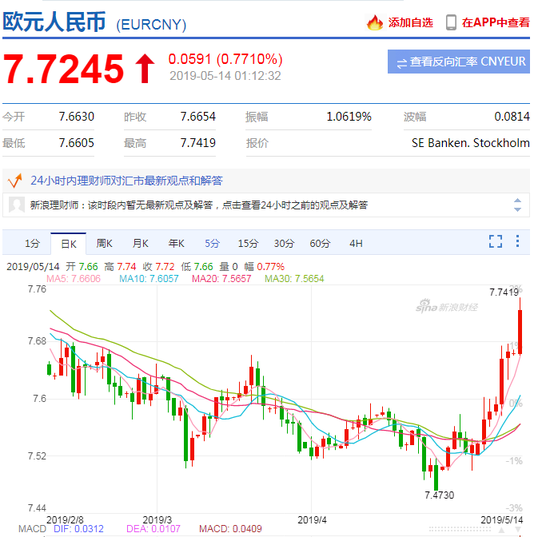This screenshot has width=550, height=537.
Task: Switch to the 30分 chart tab
Action: (x=284, y=243)
